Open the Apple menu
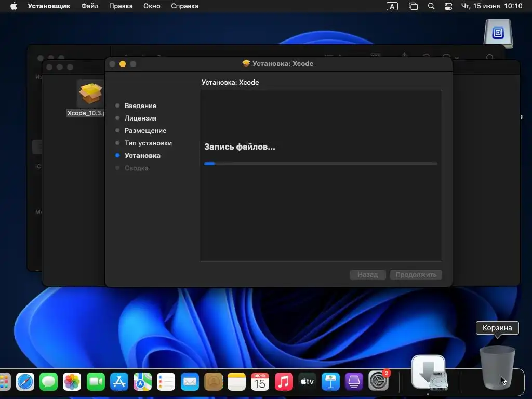This screenshot has width=532, height=399. click(x=14, y=6)
